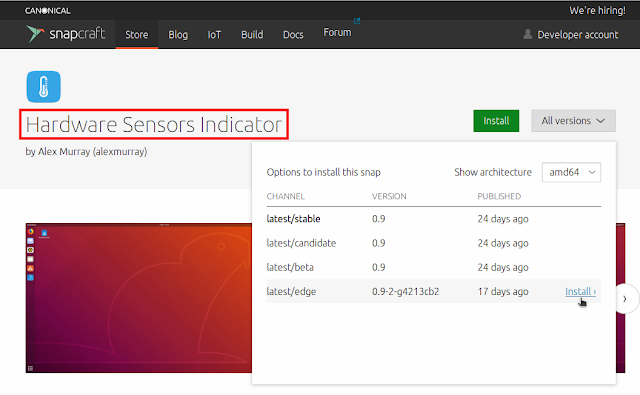This screenshot has height=395, width=640.
Task: Click the Developer account user icon
Action: coord(527,34)
